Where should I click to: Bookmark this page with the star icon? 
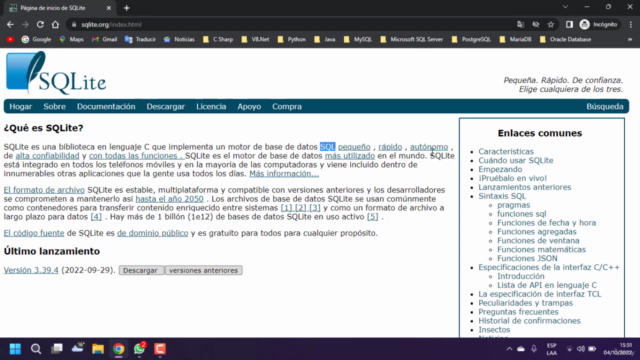pyautogui.click(x=551, y=24)
